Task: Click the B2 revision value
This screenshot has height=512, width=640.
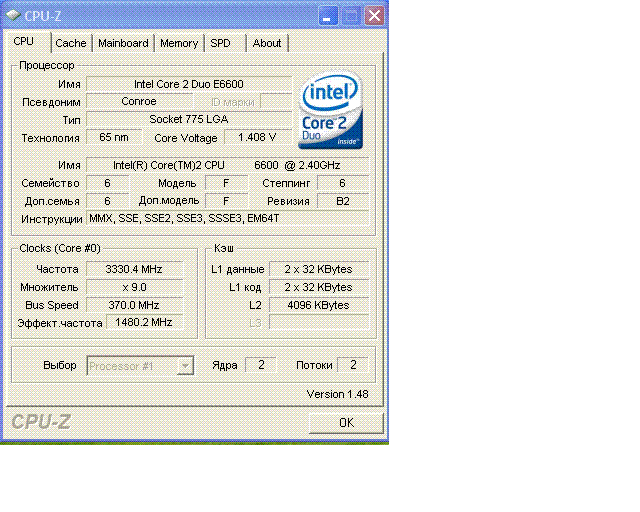Action: point(343,201)
